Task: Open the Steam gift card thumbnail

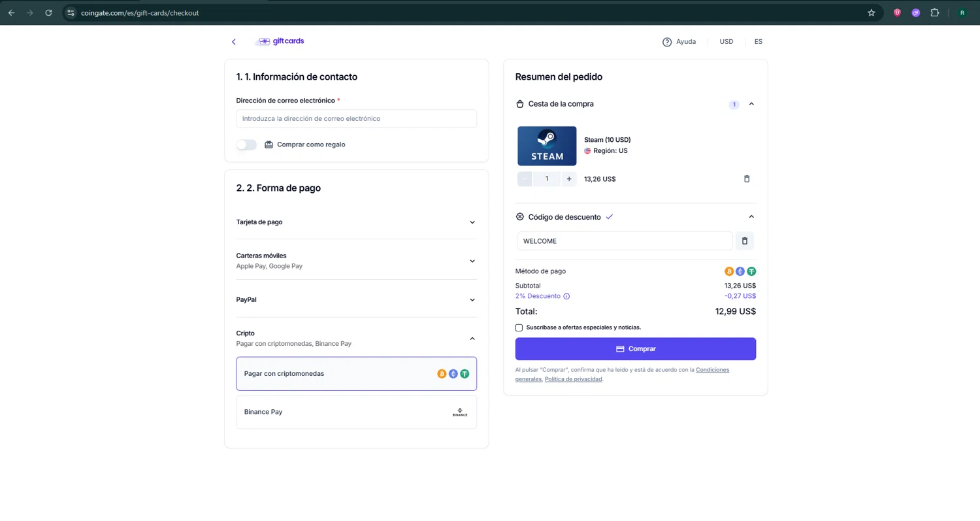Action: coord(547,146)
